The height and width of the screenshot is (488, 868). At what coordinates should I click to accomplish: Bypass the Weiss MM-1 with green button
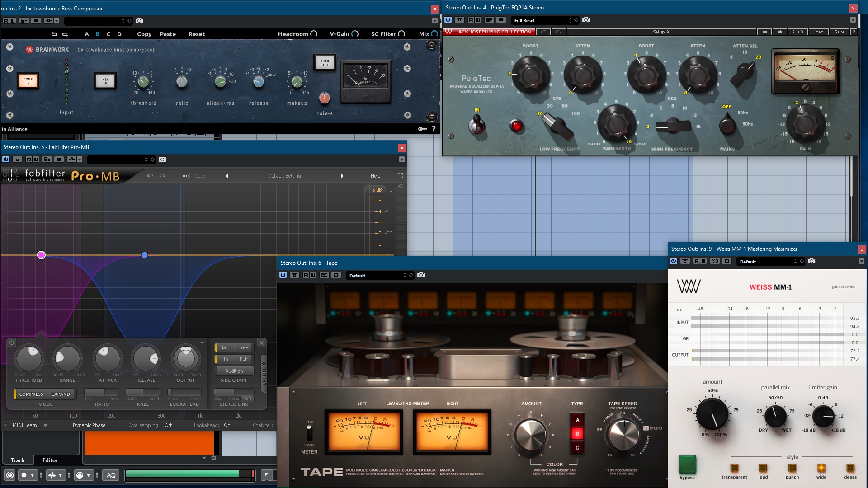pyautogui.click(x=687, y=465)
